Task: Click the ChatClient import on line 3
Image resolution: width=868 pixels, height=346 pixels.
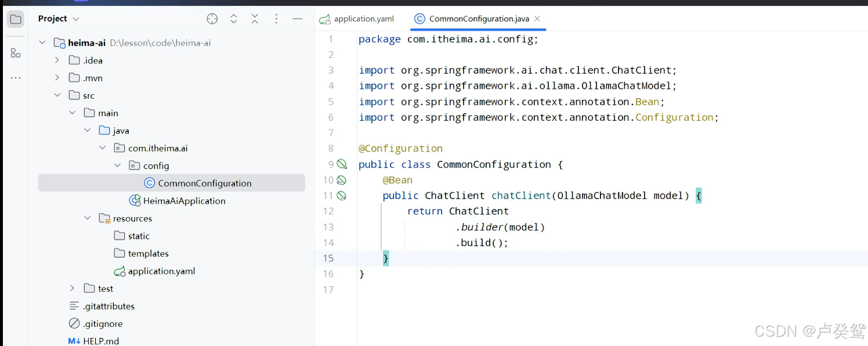Action: [x=518, y=70]
